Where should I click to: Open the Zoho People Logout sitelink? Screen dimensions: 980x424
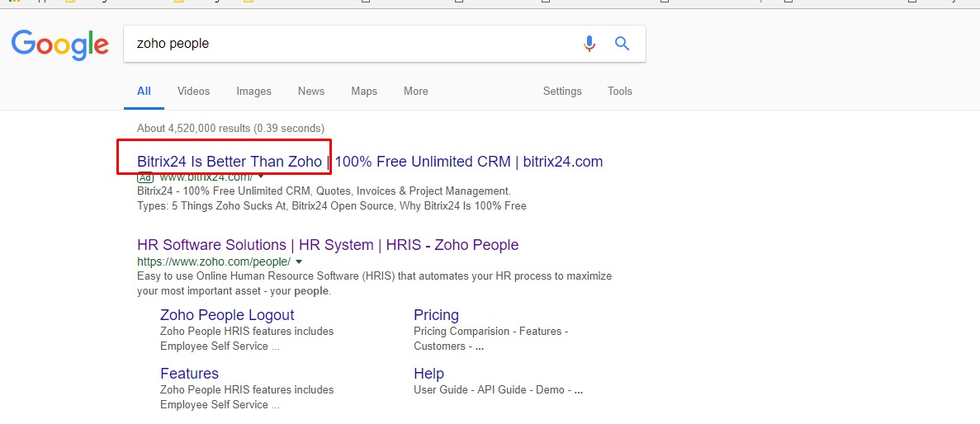(227, 315)
